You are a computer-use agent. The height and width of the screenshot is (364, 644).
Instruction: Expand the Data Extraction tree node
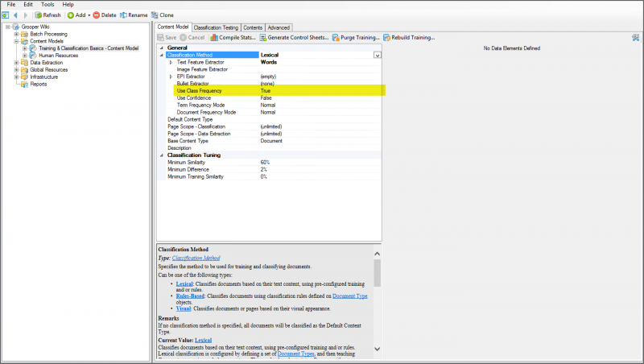pos(15,63)
